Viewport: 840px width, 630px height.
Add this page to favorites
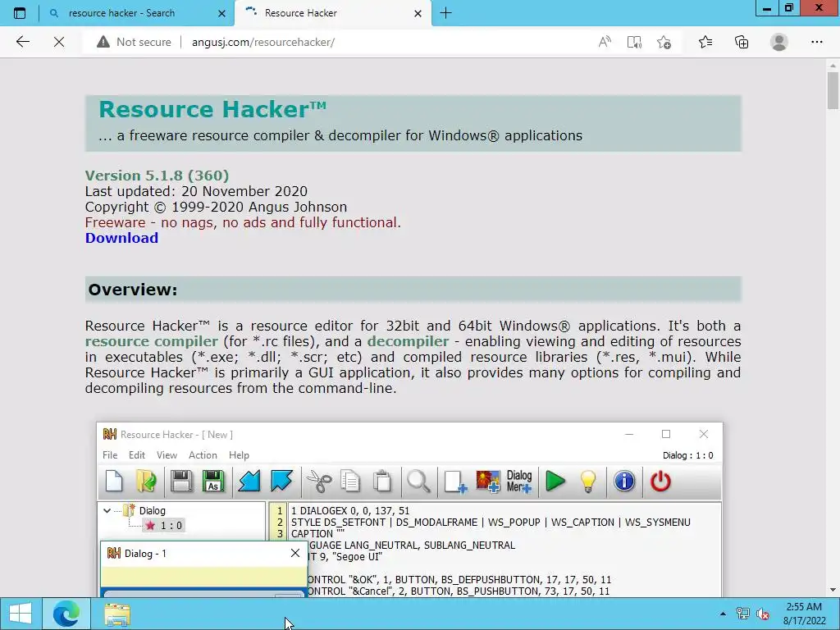coord(664,42)
